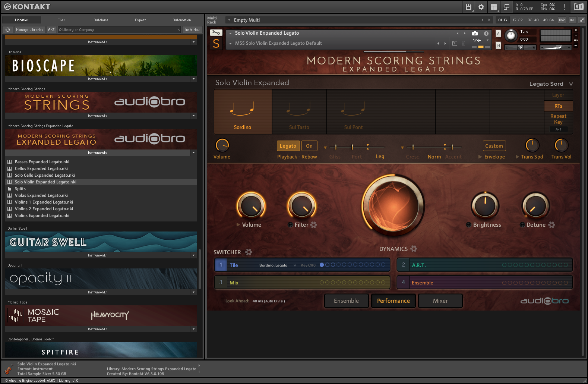Image resolution: width=588 pixels, height=384 pixels.
Task: Click the NI logo icon
Action: click(x=579, y=7)
